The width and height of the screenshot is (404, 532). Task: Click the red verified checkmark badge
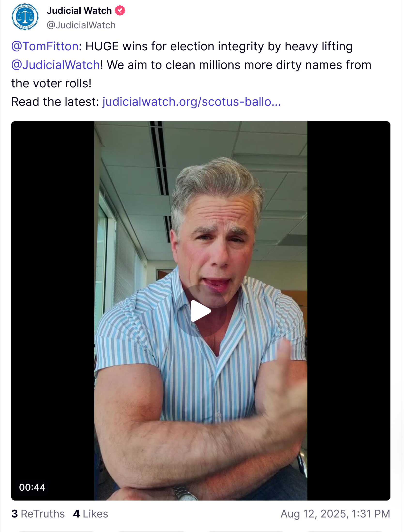(x=120, y=11)
